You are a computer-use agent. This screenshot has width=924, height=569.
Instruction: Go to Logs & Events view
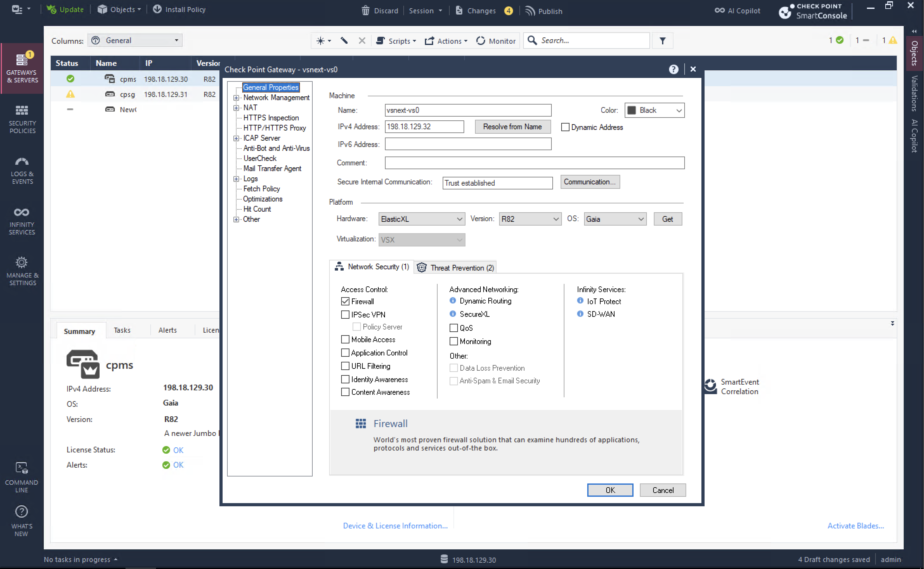(22, 170)
